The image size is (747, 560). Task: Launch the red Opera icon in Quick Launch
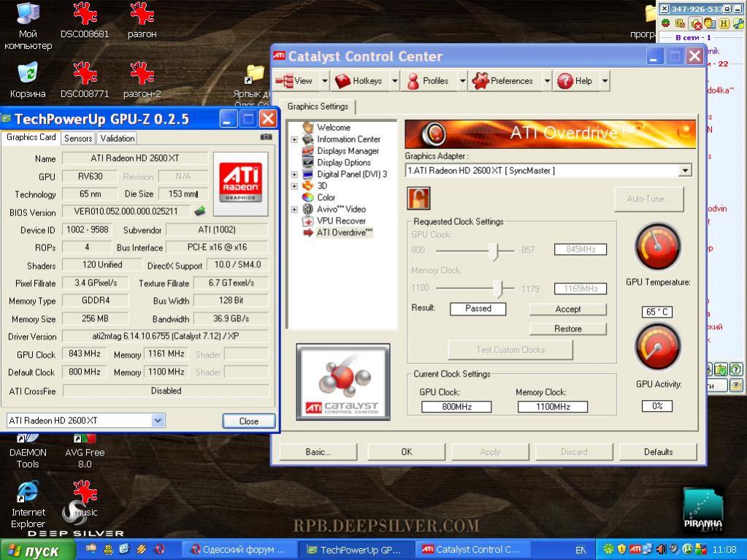tap(158, 549)
